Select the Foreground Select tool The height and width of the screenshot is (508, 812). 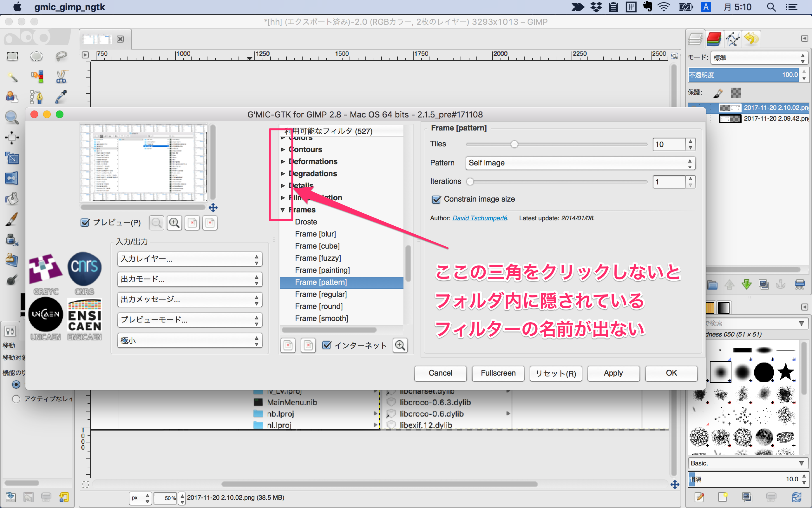(x=12, y=97)
